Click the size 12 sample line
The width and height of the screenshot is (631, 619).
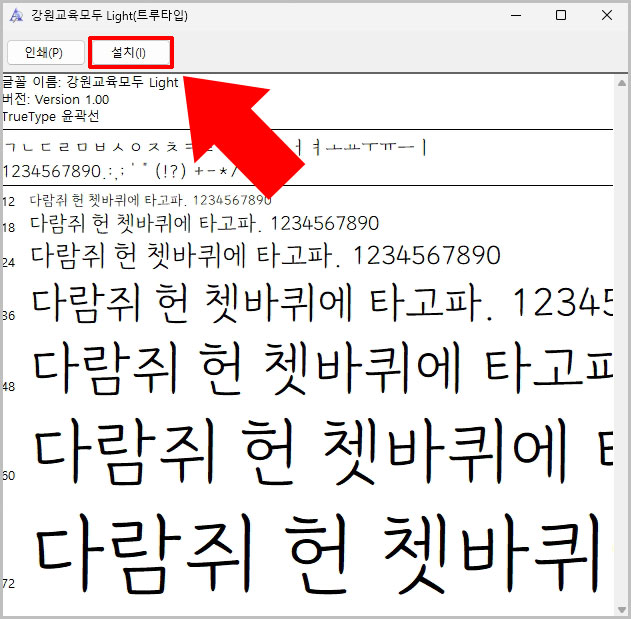151,200
